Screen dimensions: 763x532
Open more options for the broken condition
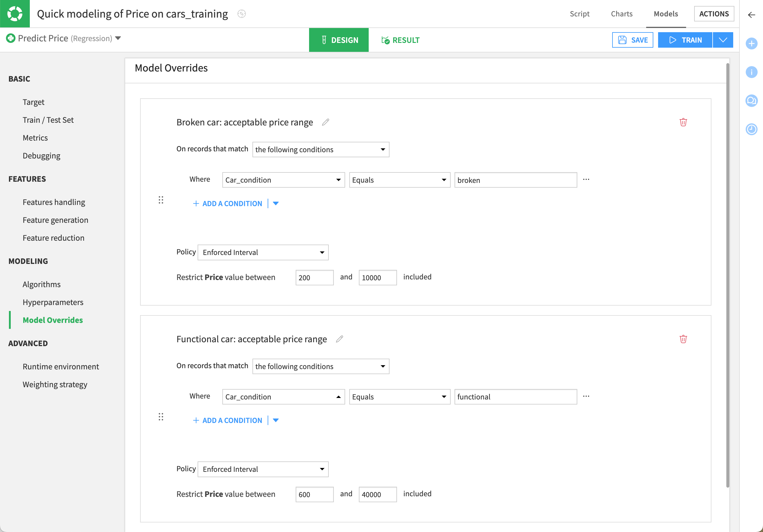point(586,179)
